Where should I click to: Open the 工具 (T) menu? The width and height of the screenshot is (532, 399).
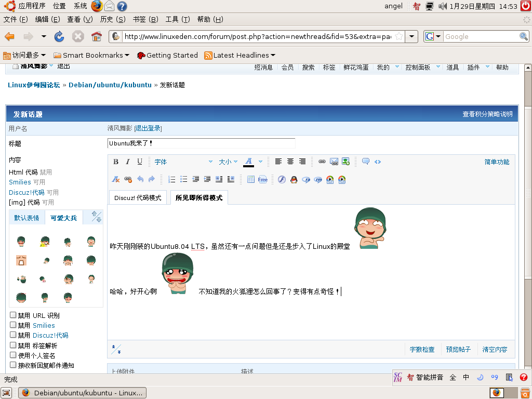click(x=178, y=19)
